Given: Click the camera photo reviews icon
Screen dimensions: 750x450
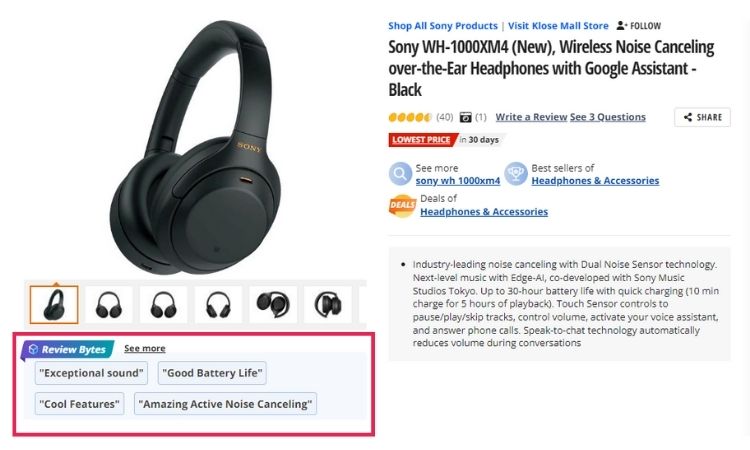Looking at the screenshot, I should tap(465, 117).
